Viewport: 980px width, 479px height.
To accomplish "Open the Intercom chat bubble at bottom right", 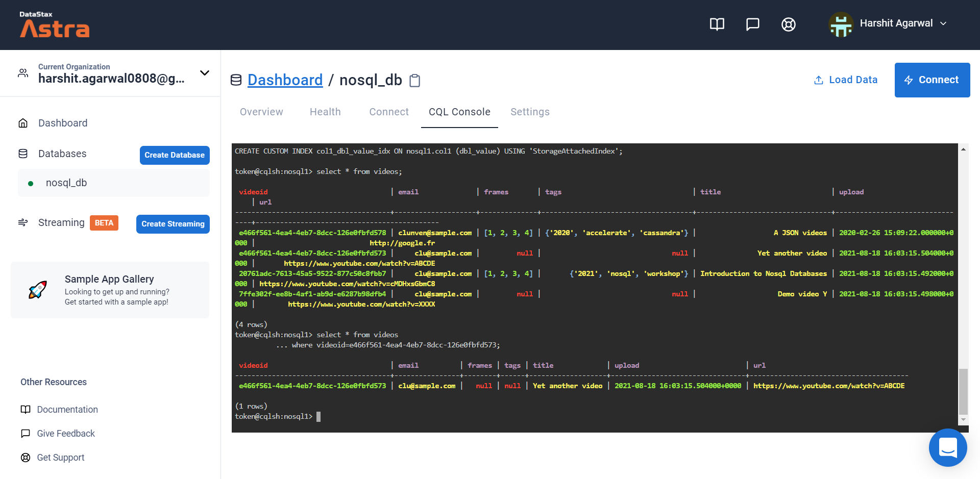I will click(x=948, y=447).
